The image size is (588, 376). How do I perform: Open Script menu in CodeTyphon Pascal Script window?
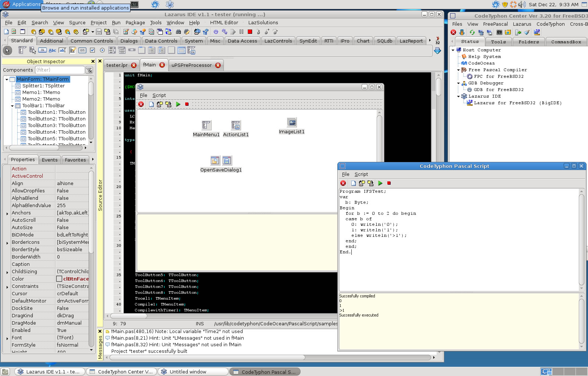pyautogui.click(x=361, y=174)
